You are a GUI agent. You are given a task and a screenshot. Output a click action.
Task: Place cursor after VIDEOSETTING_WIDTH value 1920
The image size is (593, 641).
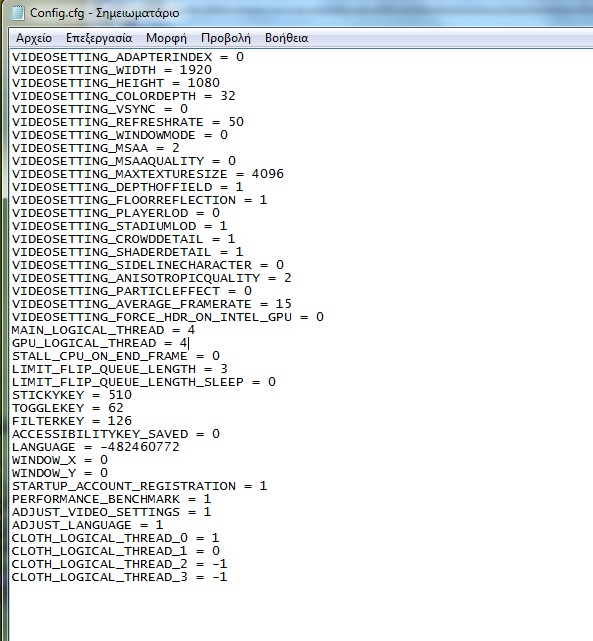(x=212, y=70)
